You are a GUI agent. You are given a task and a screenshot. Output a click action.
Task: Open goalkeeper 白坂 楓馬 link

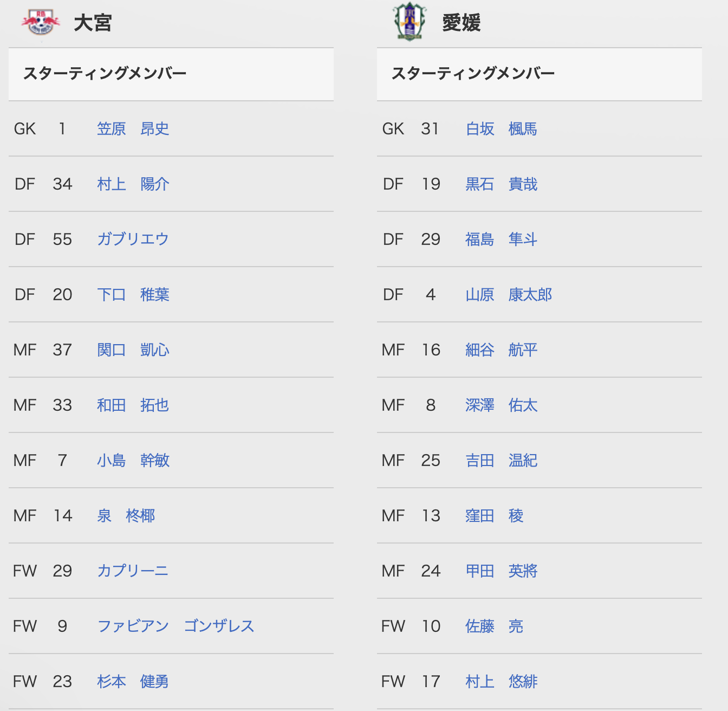pos(502,128)
